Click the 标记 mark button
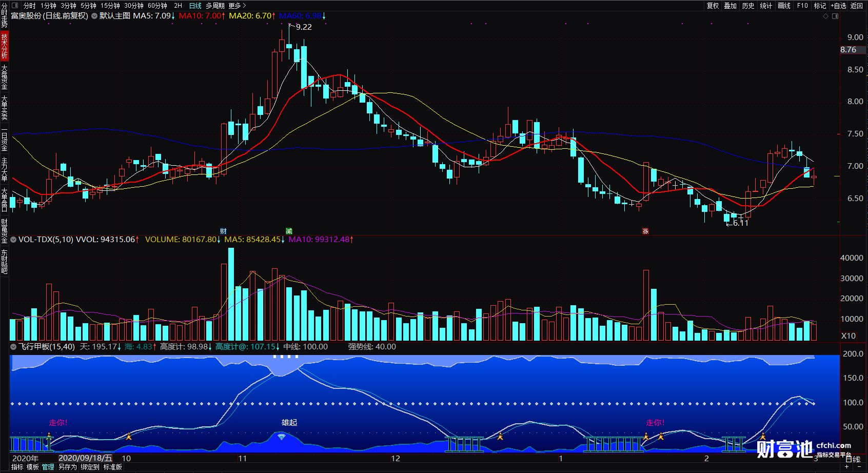The height and width of the screenshot is (473, 868). point(820,6)
